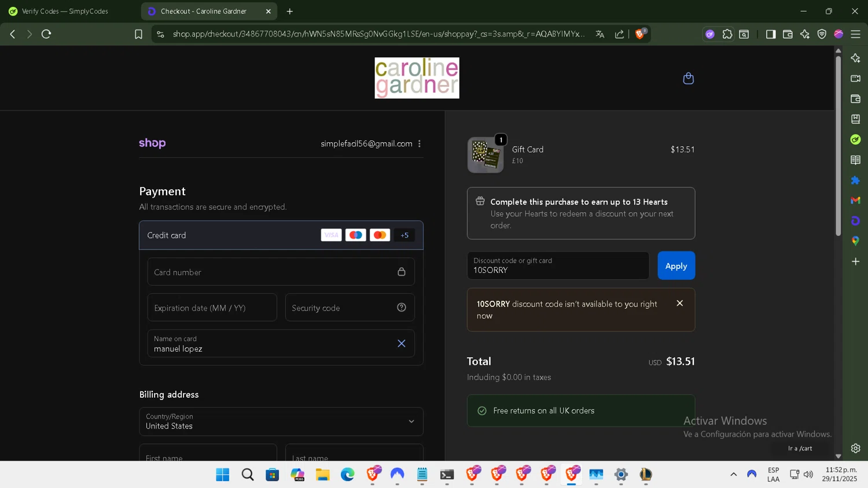Open sidebar settings gear
Image resolution: width=868 pixels, height=488 pixels.
[x=855, y=448]
